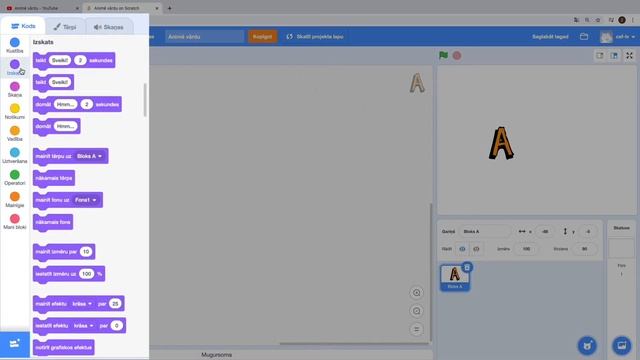Image resolution: width=640 pixels, height=360 pixels.
Task: Click the orange Kopīgot share button
Action: (x=262, y=37)
